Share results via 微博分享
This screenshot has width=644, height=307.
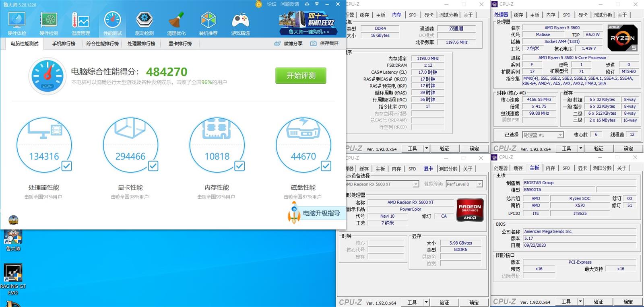click(x=288, y=43)
